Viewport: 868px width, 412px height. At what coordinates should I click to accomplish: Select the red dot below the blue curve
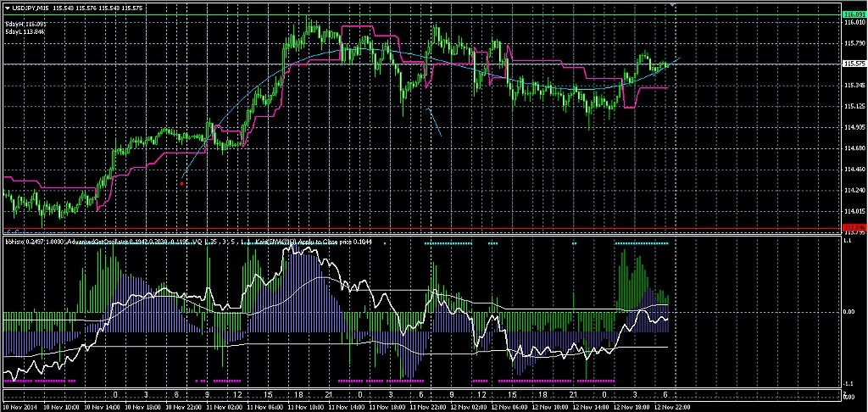tap(182, 183)
